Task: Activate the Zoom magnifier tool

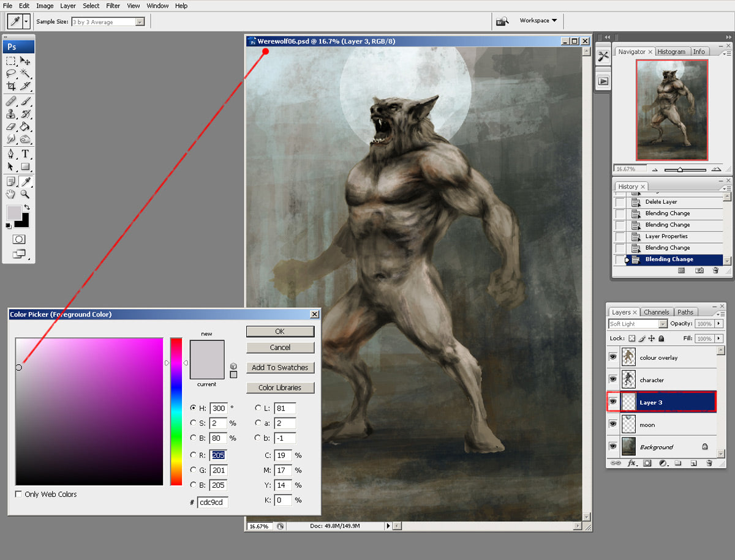Action: [x=25, y=194]
